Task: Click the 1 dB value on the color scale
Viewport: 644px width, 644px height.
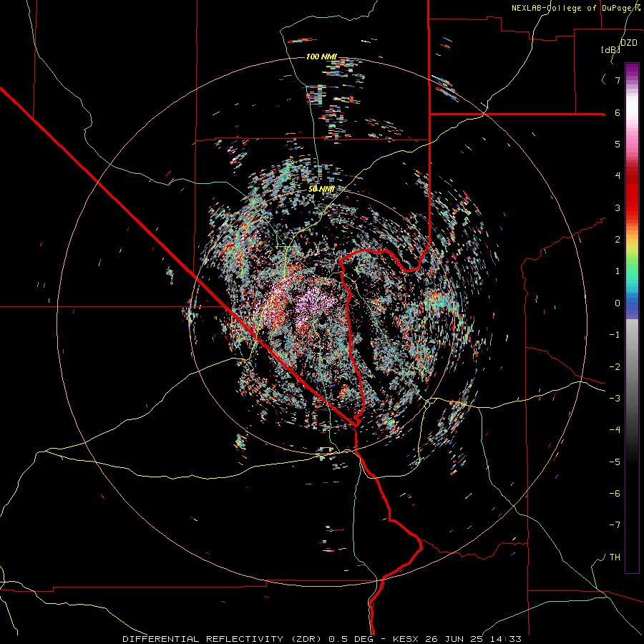Action: pos(618,271)
